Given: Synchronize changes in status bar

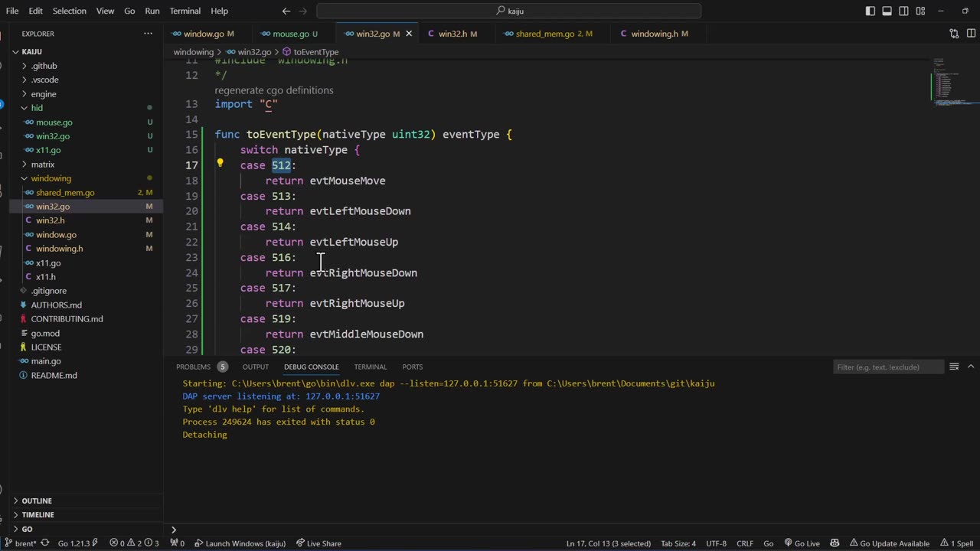Looking at the screenshot, I should click(x=45, y=543).
